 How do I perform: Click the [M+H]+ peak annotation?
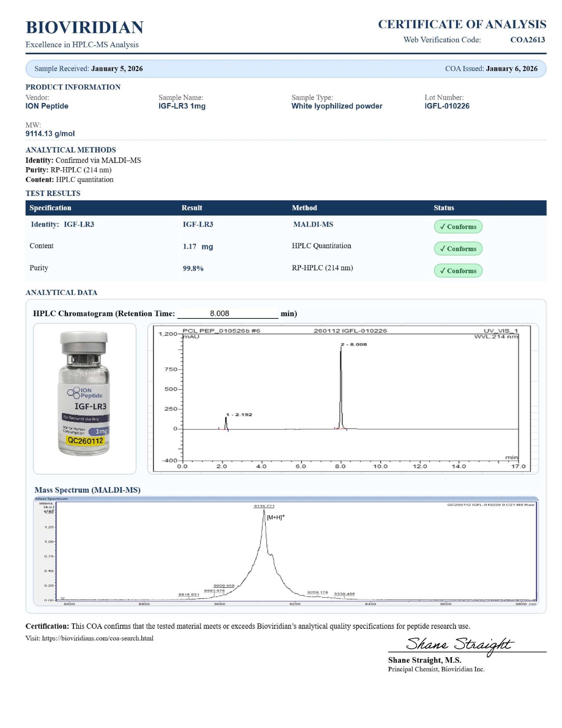pos(276,517)
